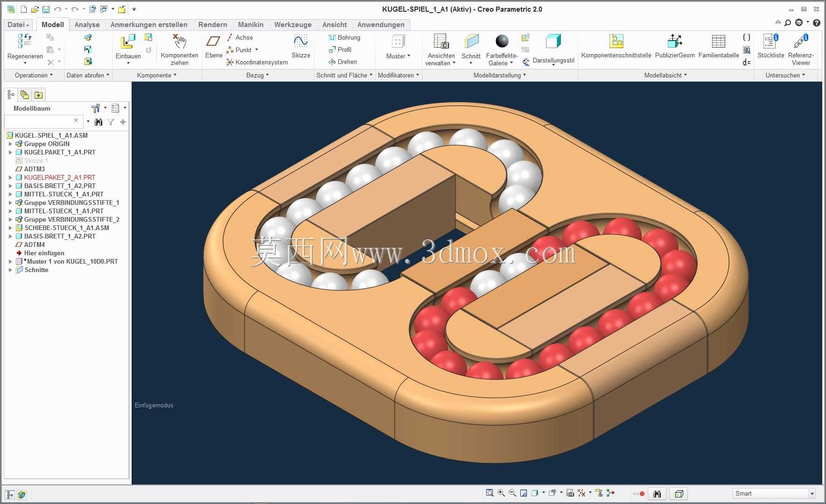The width and height of the screenshot is (826, 504).
Task: Open Farbeffekte-Galerie color sphere
Action: click(x=502, y=50)
